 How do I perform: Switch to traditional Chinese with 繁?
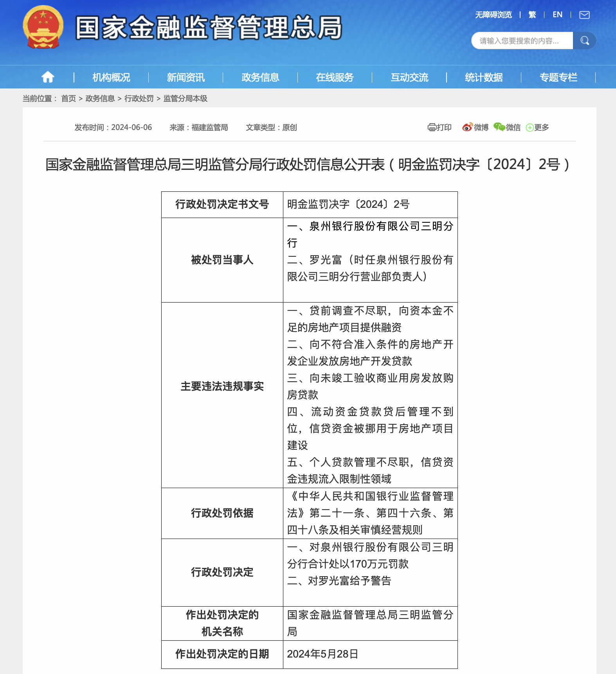pos(532,15)
